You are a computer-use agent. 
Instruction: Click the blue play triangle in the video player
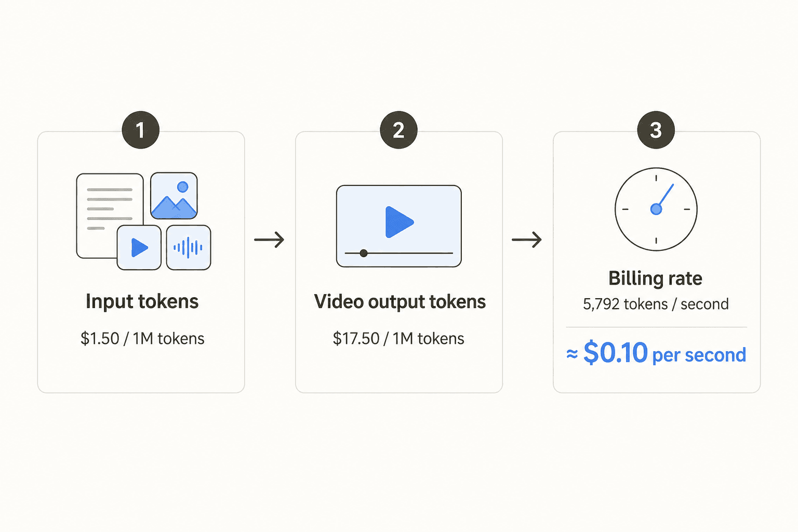click(x=399, y=222)
